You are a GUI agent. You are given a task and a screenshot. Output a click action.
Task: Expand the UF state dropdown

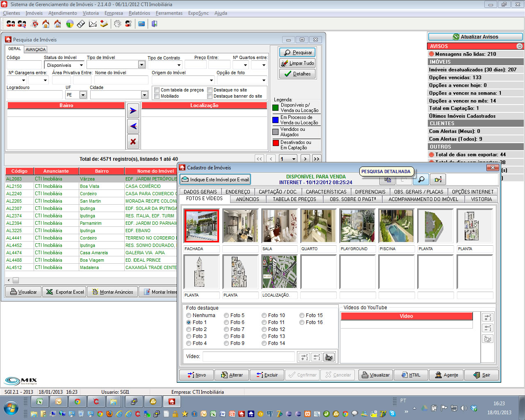83,95
